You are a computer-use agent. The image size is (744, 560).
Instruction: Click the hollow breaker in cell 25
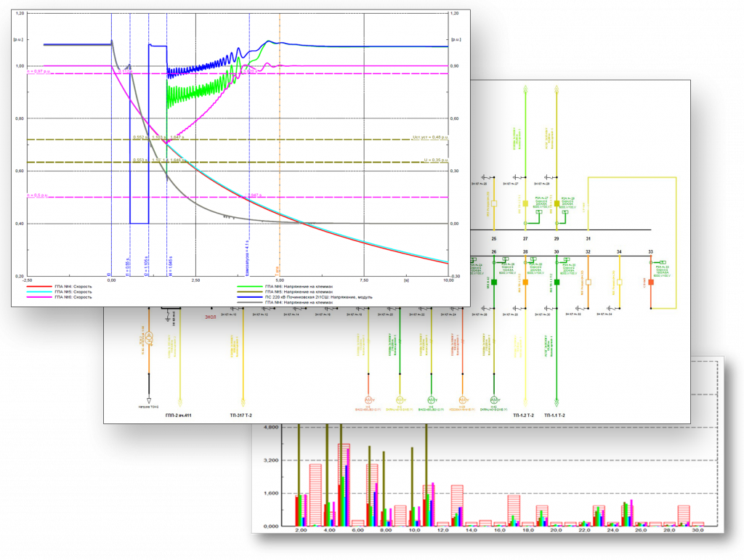pyautogui.click(x=494, y=203)
